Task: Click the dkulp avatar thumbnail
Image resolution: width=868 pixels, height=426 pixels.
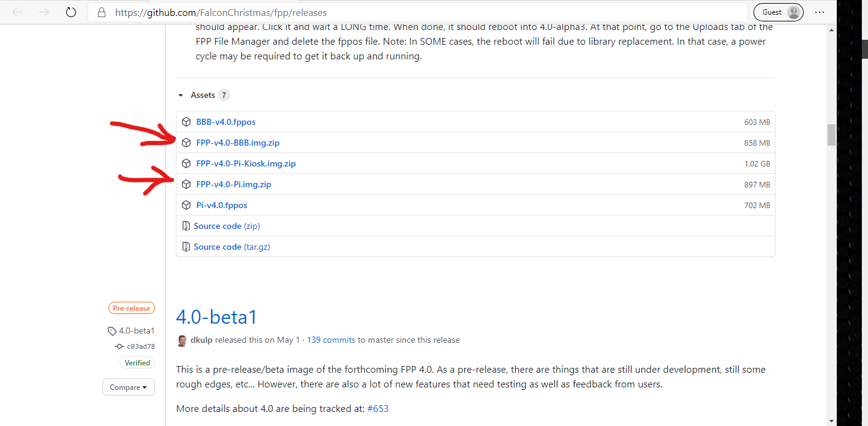Action: tap(182, 340)
